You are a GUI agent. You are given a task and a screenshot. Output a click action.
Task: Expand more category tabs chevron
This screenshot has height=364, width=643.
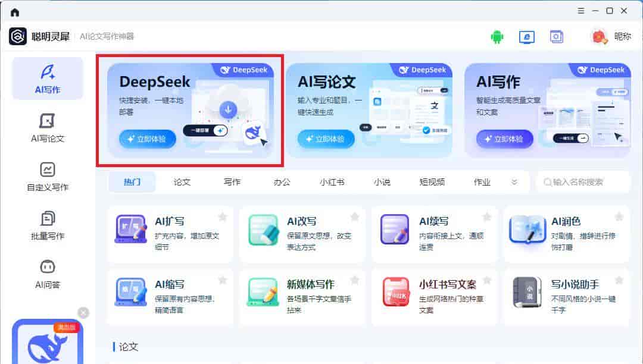tap(514, 182)
